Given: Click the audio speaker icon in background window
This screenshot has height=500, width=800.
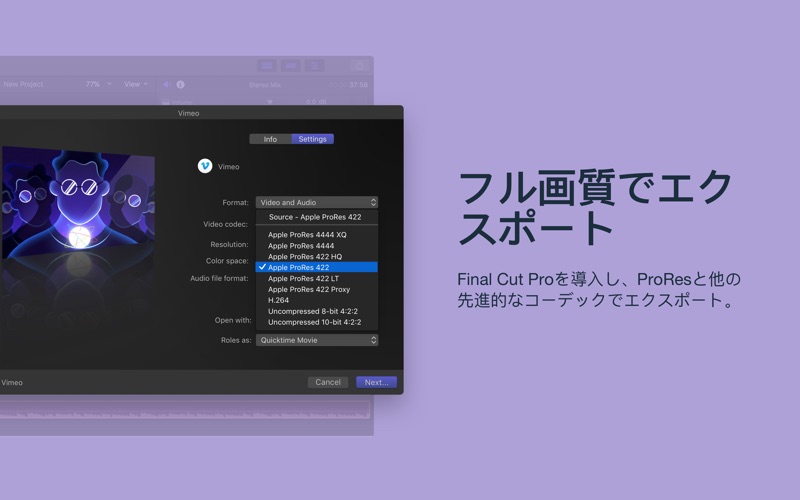Looking at the screenshot, I should 166,85.
